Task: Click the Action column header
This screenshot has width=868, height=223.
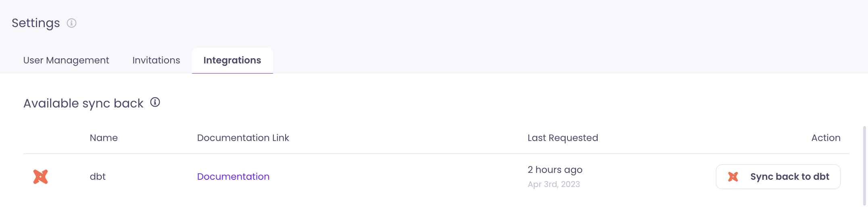Action: click(826, 138)
